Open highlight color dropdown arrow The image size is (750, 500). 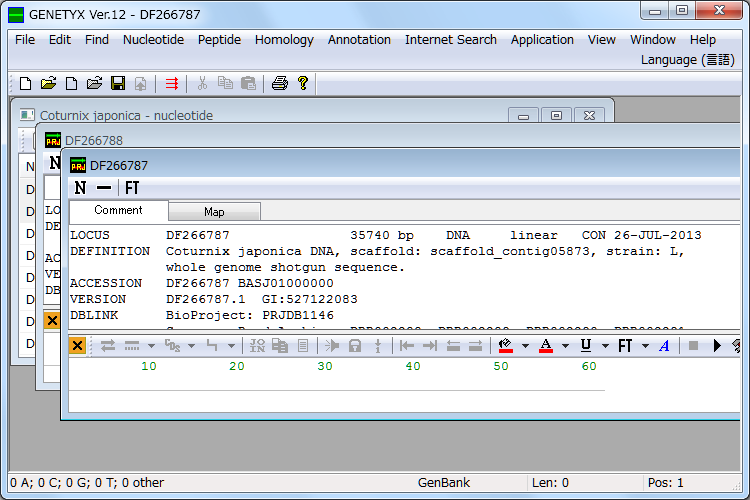525,346
